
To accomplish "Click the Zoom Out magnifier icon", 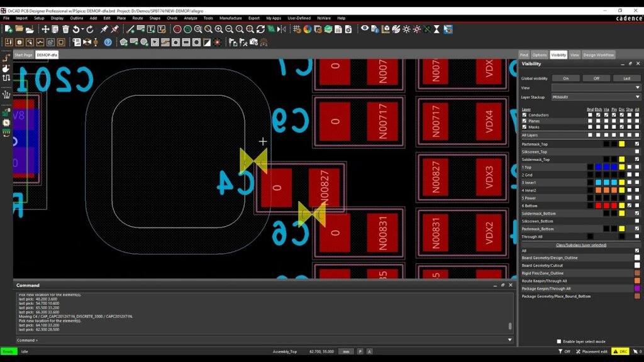I will (229, 29).
